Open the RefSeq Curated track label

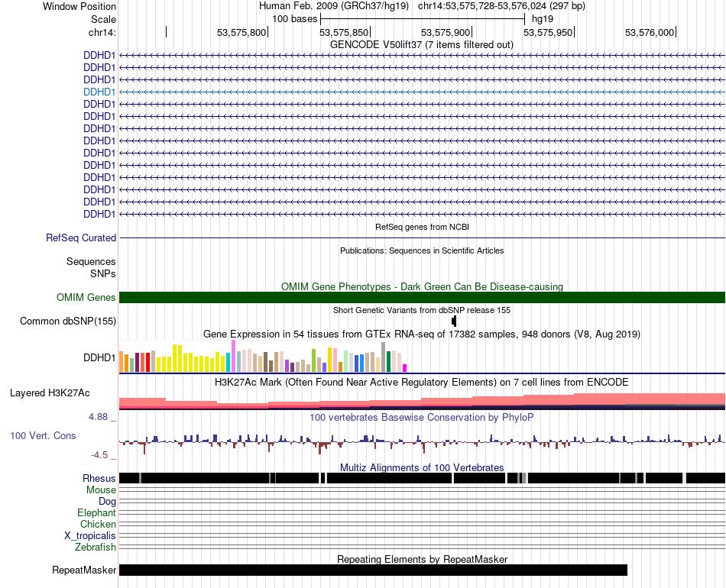[81, 237]
